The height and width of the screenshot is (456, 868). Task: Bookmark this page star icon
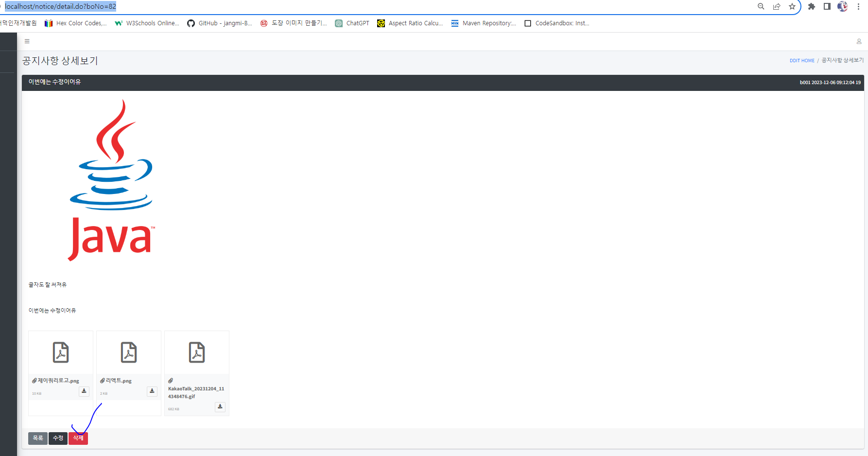click(x=792, y=6)
